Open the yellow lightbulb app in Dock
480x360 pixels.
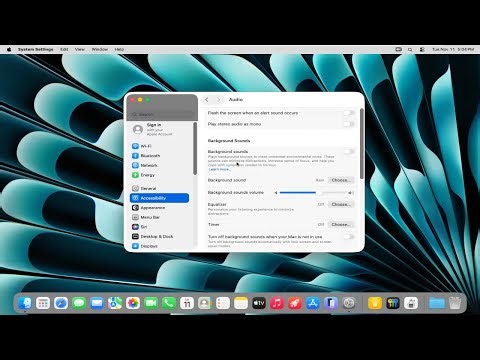[375, 303]
